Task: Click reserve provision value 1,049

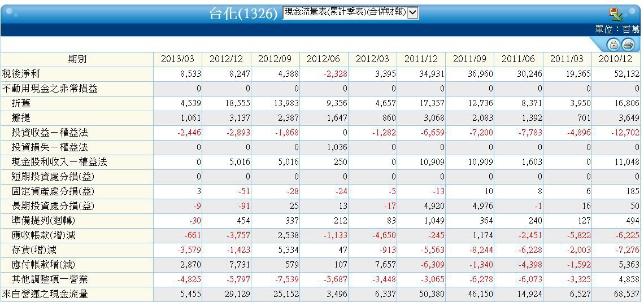Action: tap(434, 221)
